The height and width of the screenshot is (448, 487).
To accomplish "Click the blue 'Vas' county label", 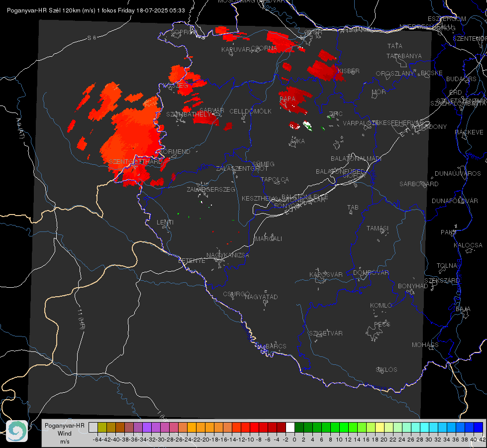I will pyautogui.click(x=203, y=168).
